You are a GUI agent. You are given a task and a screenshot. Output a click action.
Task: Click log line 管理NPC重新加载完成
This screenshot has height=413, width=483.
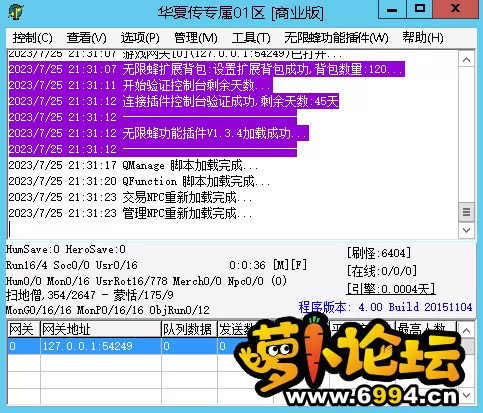point(130,213)
